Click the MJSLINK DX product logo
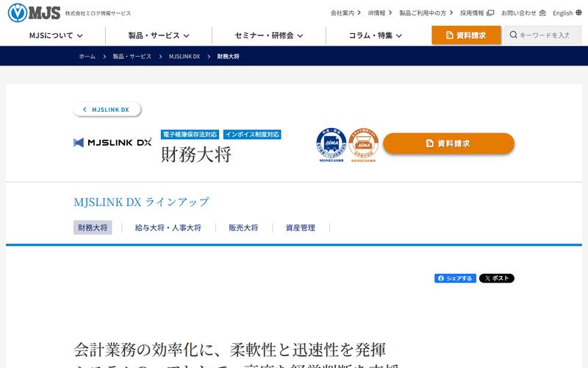 click(112, 142)
